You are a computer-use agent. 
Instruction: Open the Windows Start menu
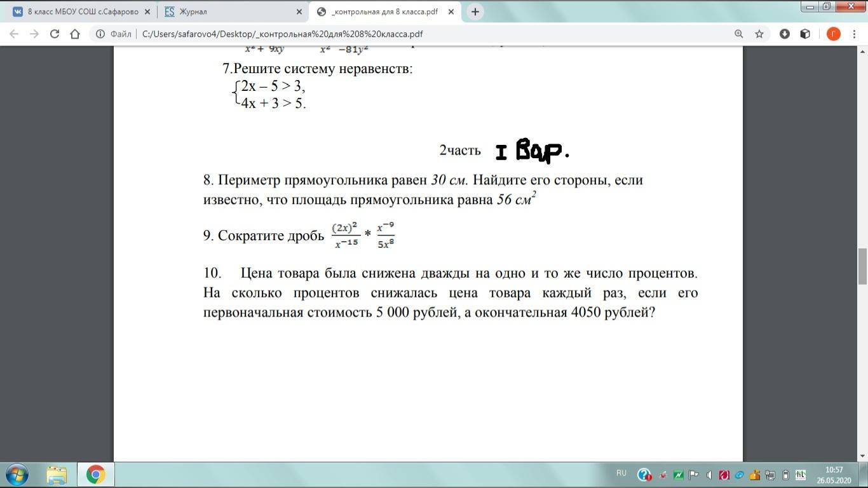click(17, 475)
